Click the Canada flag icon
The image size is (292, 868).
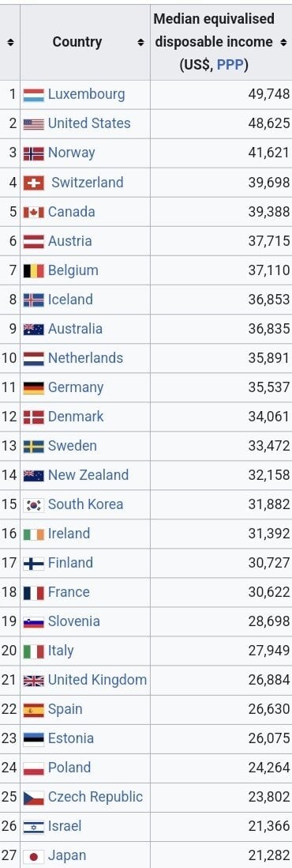33,213
